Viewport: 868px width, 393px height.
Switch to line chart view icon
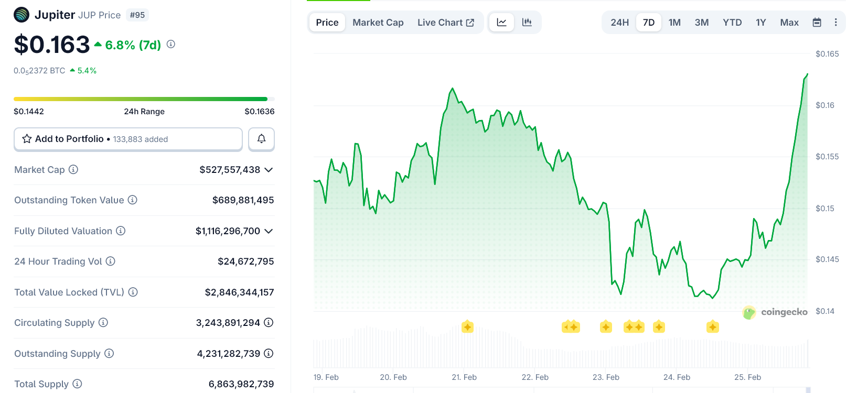(x=502, y=23)
